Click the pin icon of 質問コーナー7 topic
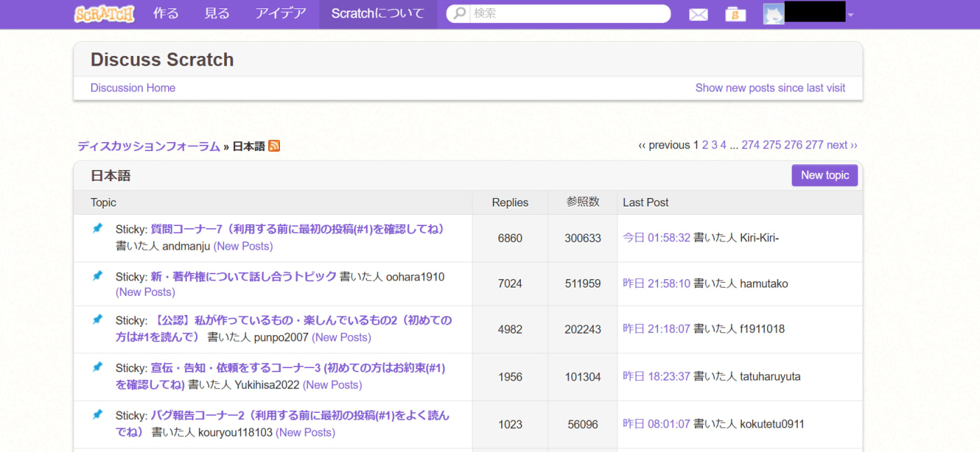The image size is (980, 452). pyautogui.click(x=98, y=229)
